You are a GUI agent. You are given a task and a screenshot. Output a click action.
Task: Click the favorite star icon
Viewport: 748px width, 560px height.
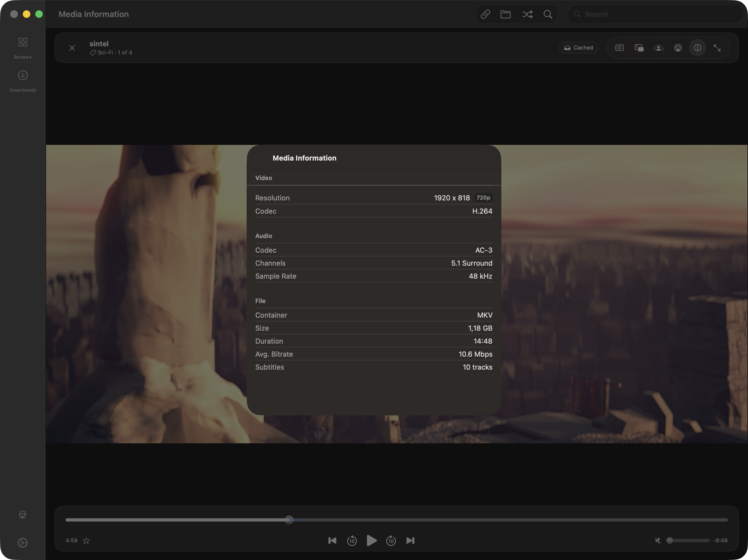[x=86, y=541]
